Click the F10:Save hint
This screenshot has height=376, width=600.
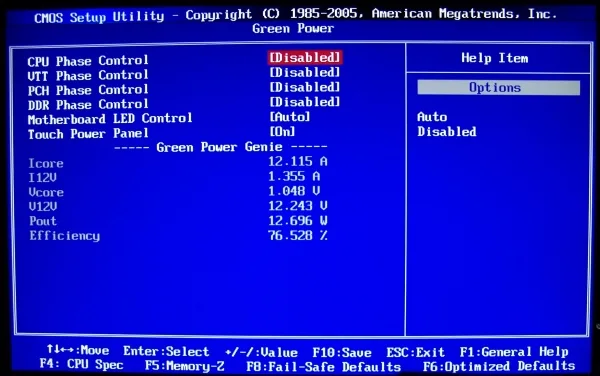[342, 352]
